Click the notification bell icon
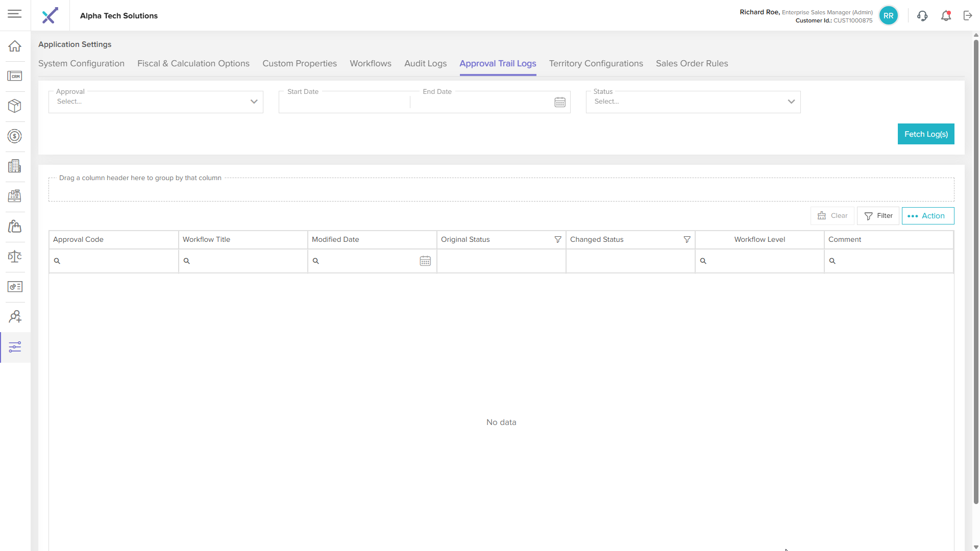Screen dimensions: 980x551 coord(946,15)
